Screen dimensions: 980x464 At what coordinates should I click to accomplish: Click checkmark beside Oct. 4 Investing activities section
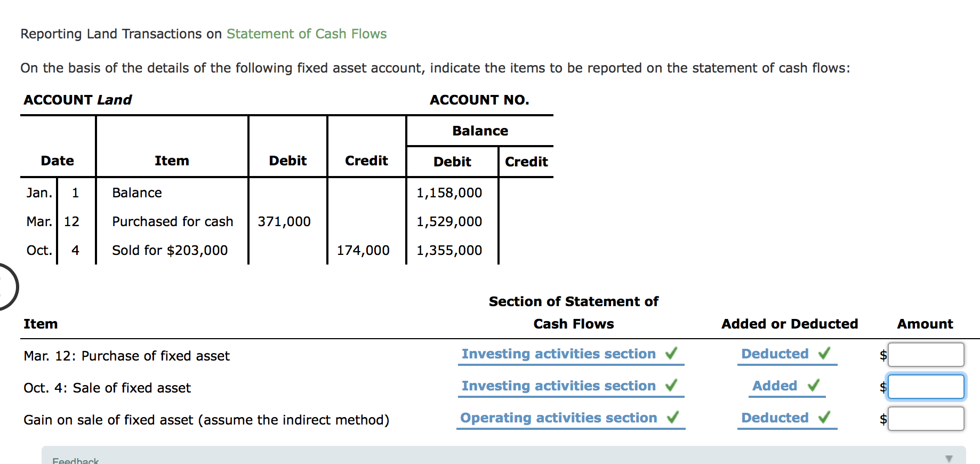[671, 385]
